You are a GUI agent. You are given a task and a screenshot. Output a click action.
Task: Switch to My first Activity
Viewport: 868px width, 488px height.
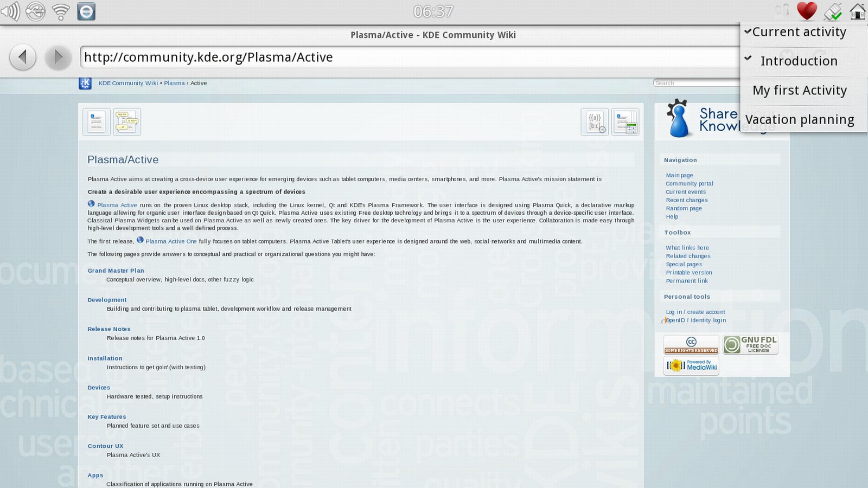800,90
